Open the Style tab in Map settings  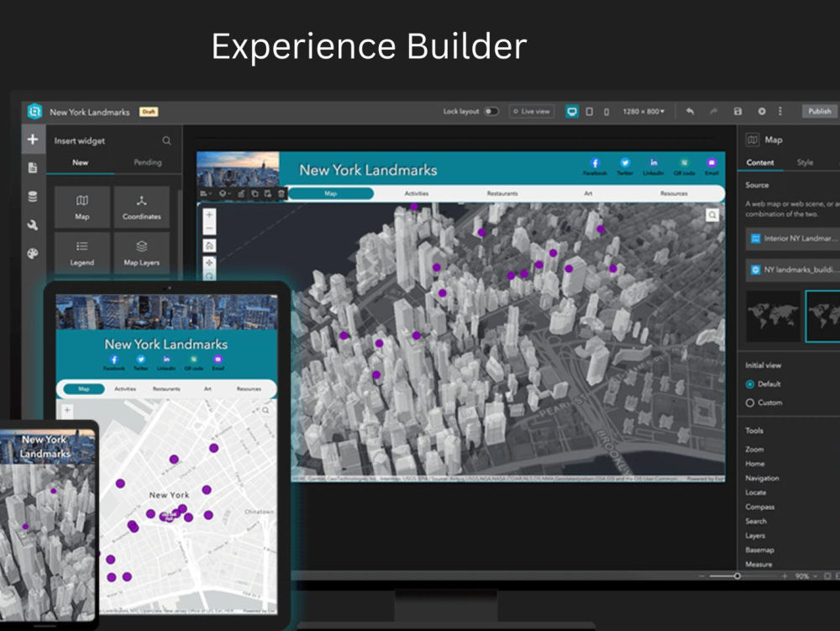805,162
